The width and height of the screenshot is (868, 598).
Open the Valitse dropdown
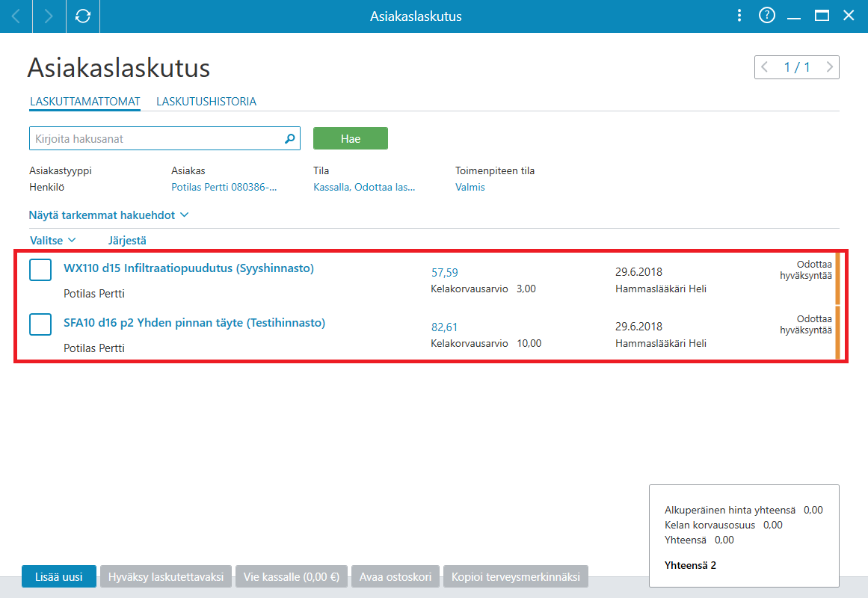(x=52, y=240)
